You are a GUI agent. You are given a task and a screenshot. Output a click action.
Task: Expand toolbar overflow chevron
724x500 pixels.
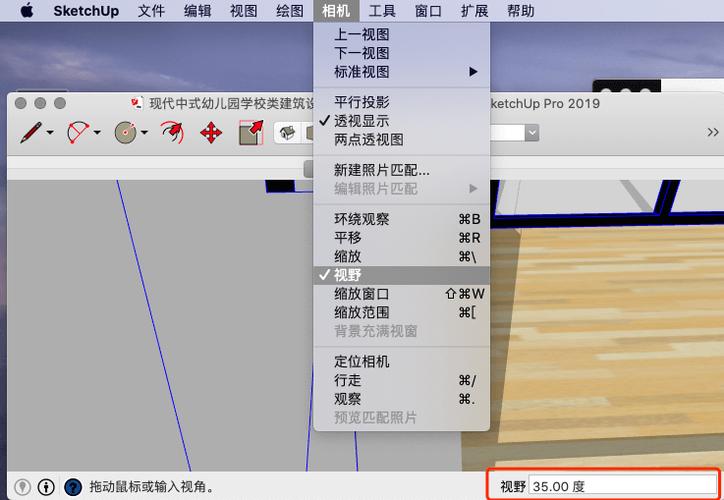[x=712, y=133]
